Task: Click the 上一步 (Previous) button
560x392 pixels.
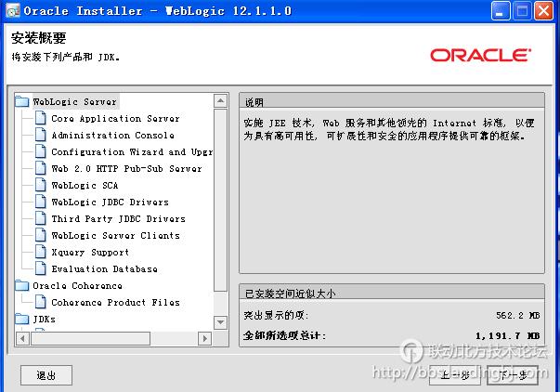Action: click(455, 375)
